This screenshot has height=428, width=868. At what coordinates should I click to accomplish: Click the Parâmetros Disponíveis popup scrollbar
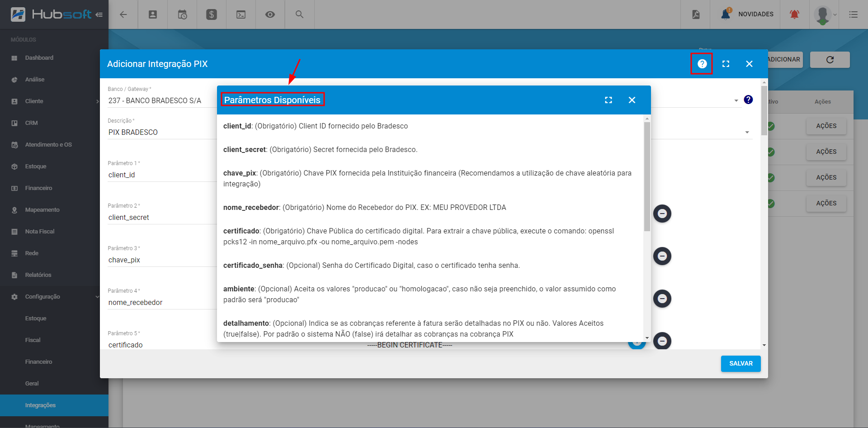click(x=647, y=176)
